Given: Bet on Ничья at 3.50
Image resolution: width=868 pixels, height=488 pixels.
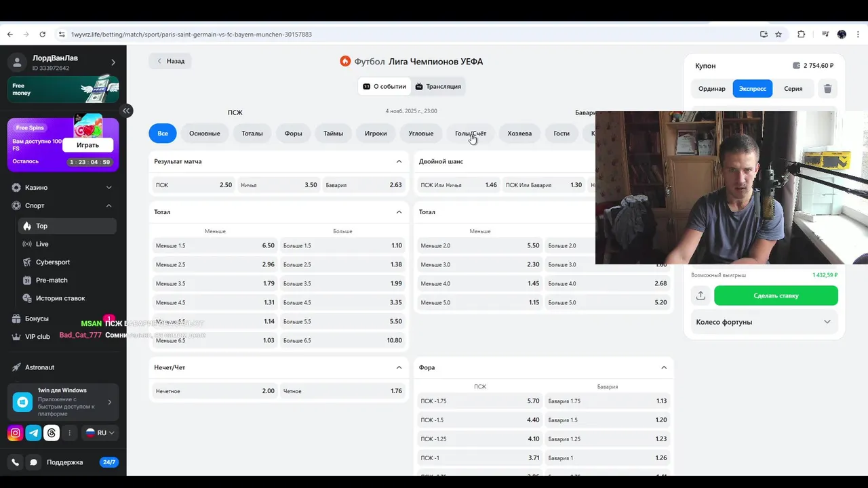Looking at the screenshot, I should click(x=279, y=185).
